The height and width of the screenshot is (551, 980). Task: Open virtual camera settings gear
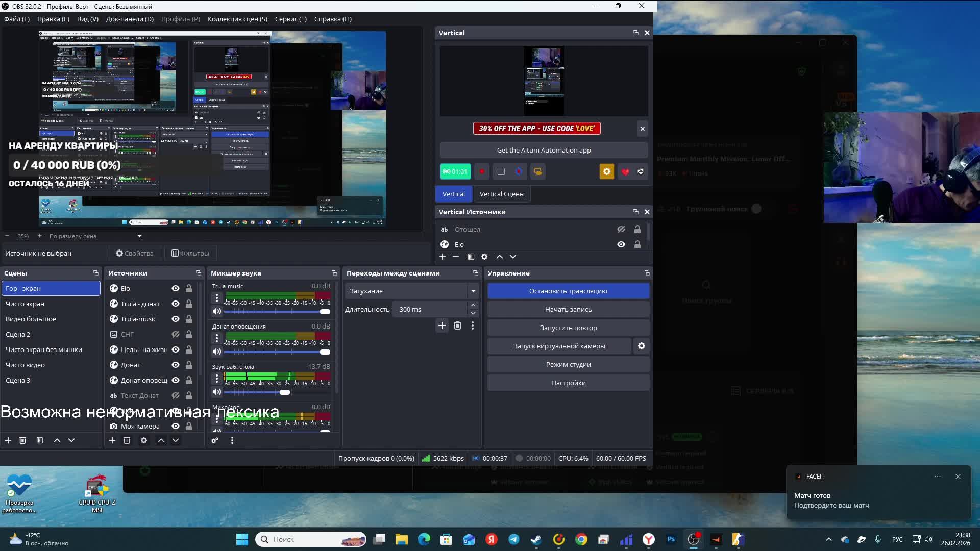tap(642, 346)
